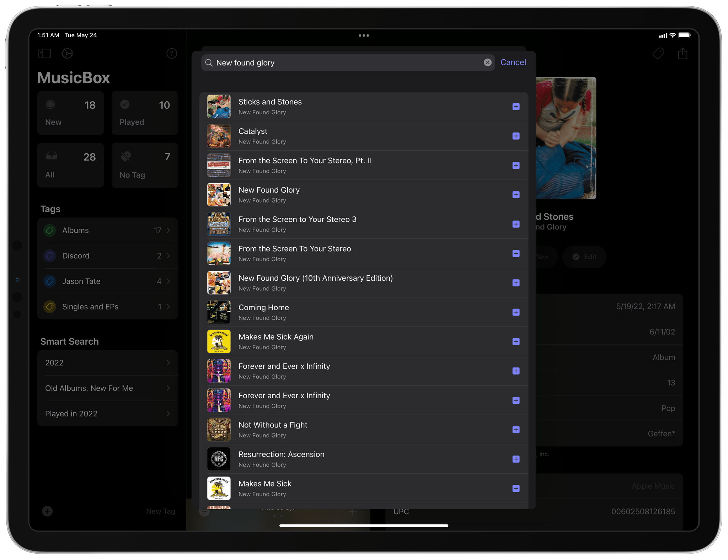Open the three-dot multitasking menu

[x=364, y=36]
